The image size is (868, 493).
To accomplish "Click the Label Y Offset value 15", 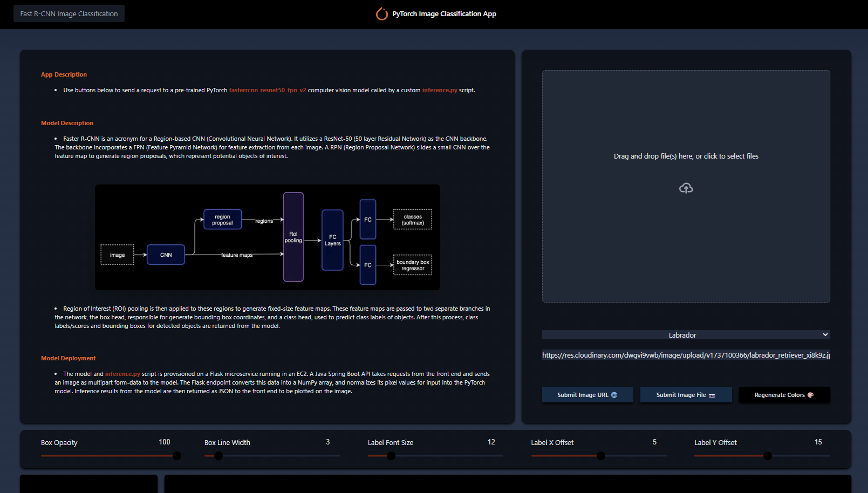I will (818, 442).
